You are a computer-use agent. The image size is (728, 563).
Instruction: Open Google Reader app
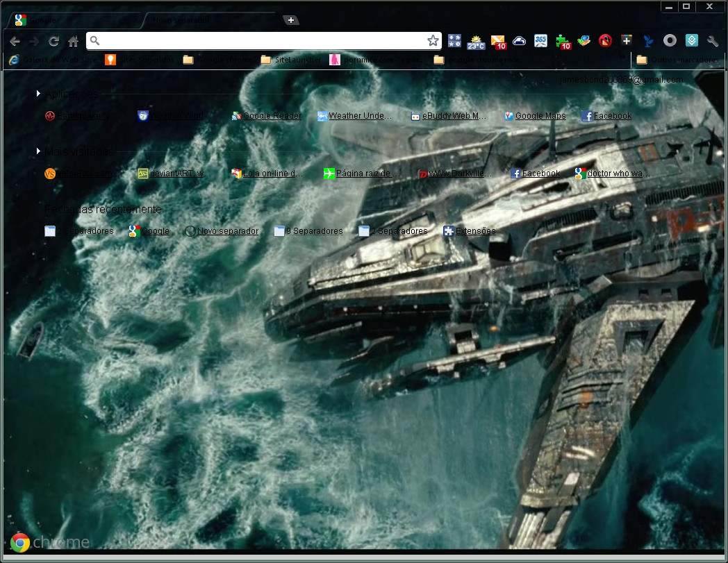coord(267,116)
